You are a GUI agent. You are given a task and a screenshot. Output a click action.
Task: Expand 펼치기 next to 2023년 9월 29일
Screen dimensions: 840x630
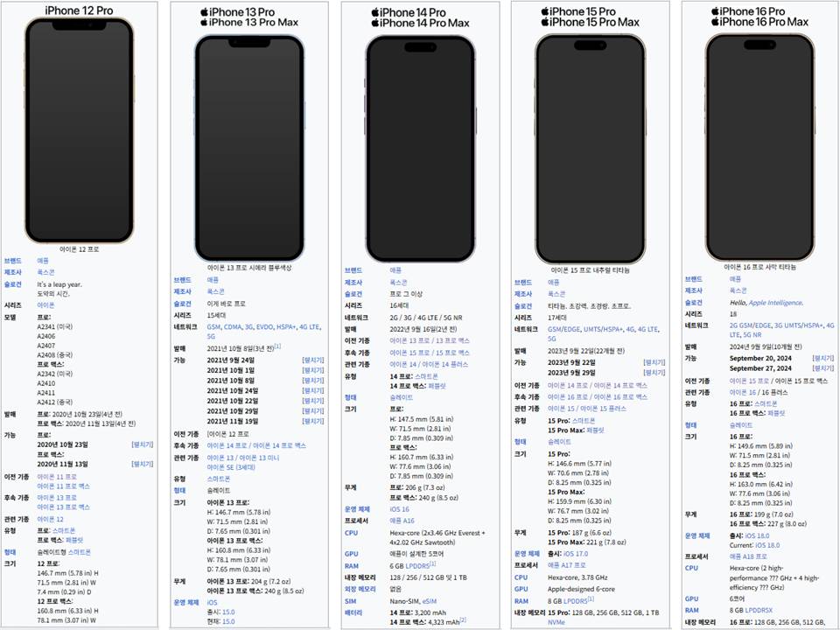[x=654, y=373]
